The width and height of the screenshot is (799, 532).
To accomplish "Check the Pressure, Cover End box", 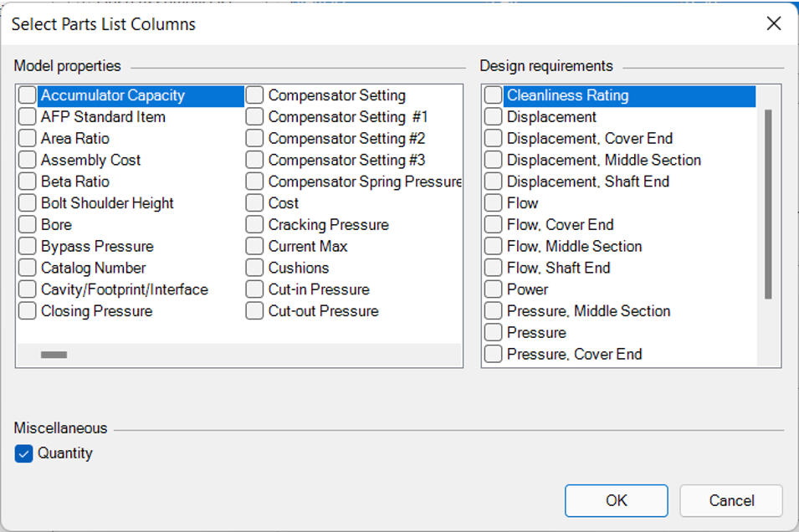I will point(494,354).
